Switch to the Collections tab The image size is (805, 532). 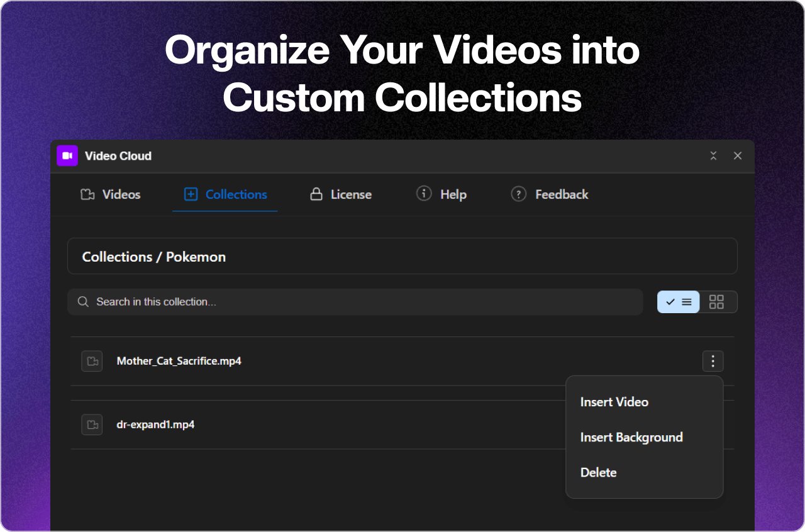coord(225,194)
